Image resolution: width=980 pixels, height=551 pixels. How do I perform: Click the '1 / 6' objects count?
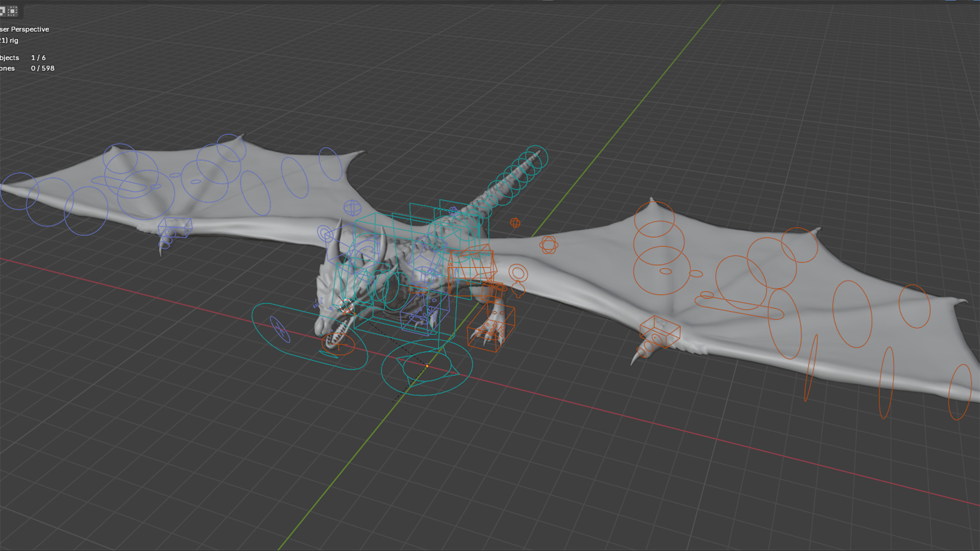point(38,58)
